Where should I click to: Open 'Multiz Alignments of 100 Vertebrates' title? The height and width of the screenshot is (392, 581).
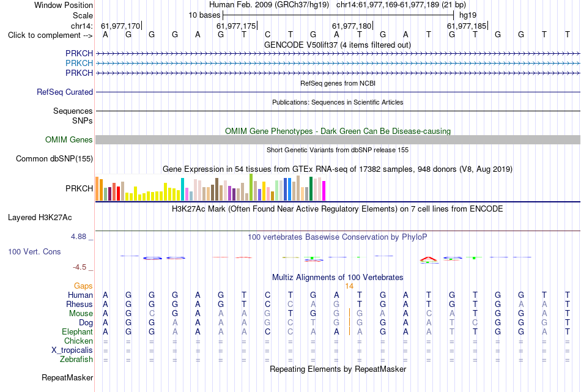pyautogui.click(x=338, y=277)
